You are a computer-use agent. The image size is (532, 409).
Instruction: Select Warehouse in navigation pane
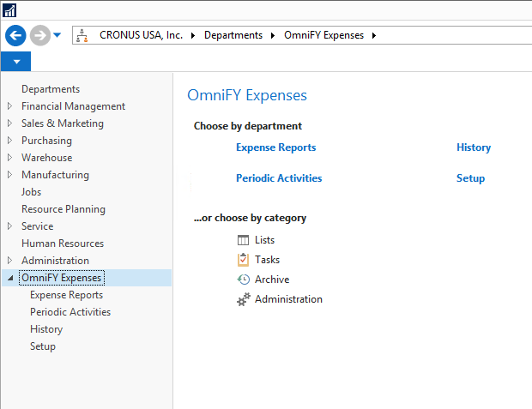point(47,158)
